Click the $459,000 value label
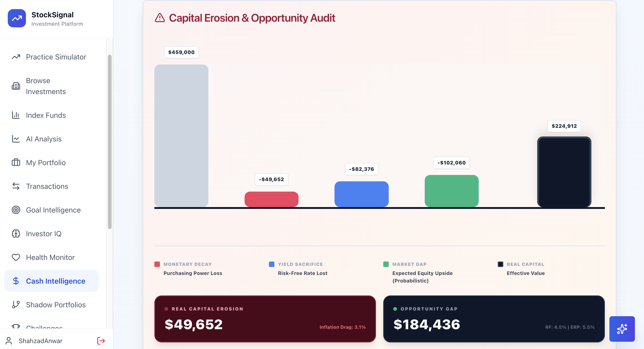 (x=181, y=52)
